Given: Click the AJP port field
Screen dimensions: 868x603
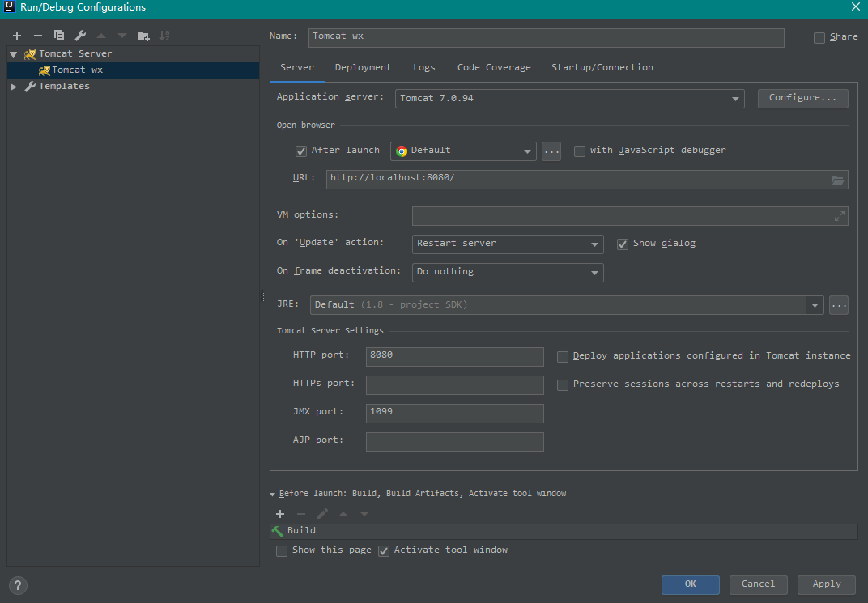Looking at the screenshot, I should 454,441.
